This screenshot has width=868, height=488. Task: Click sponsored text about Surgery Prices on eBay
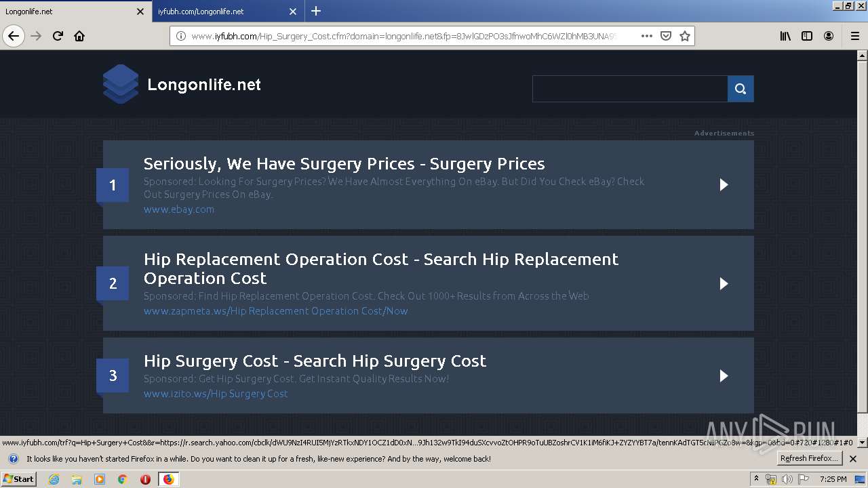tap(394, 188)
